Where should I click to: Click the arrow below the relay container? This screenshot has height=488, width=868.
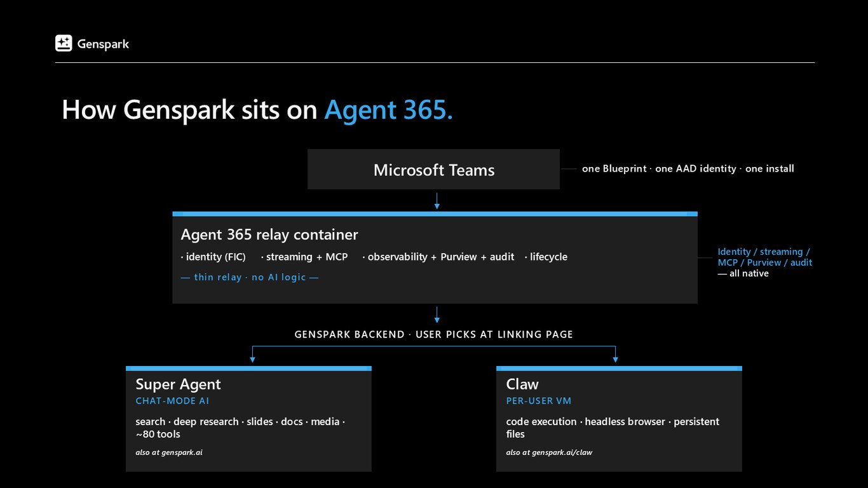coord(437,315)
